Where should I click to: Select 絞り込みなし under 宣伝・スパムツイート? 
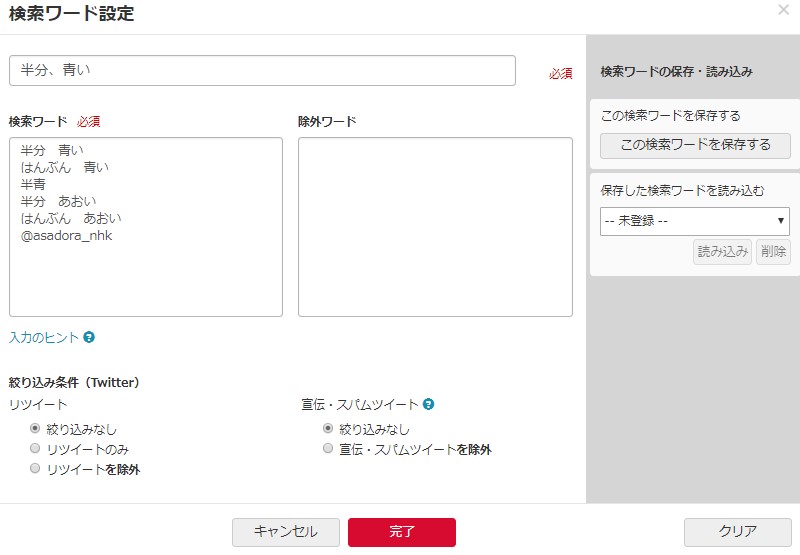click(x=328, y=429)
